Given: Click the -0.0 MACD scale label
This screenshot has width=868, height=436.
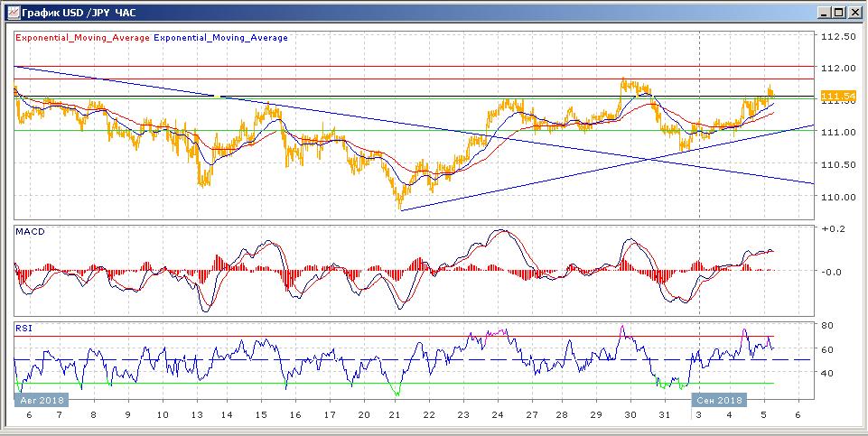Looking at the screenshot, I should (x=834, y=272).
